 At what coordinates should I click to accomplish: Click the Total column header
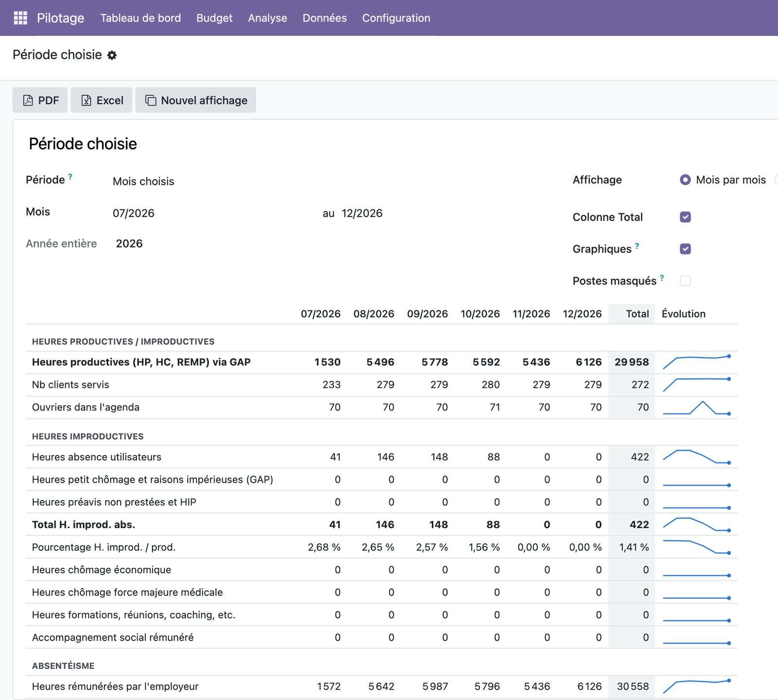coord(637,314)
